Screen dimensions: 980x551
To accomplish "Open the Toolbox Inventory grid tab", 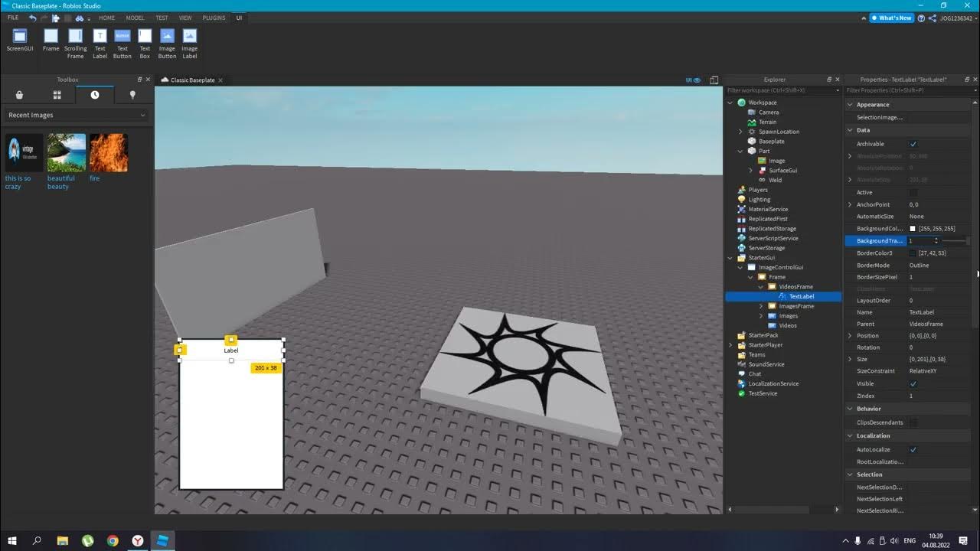I will click(x=57, y=95).
